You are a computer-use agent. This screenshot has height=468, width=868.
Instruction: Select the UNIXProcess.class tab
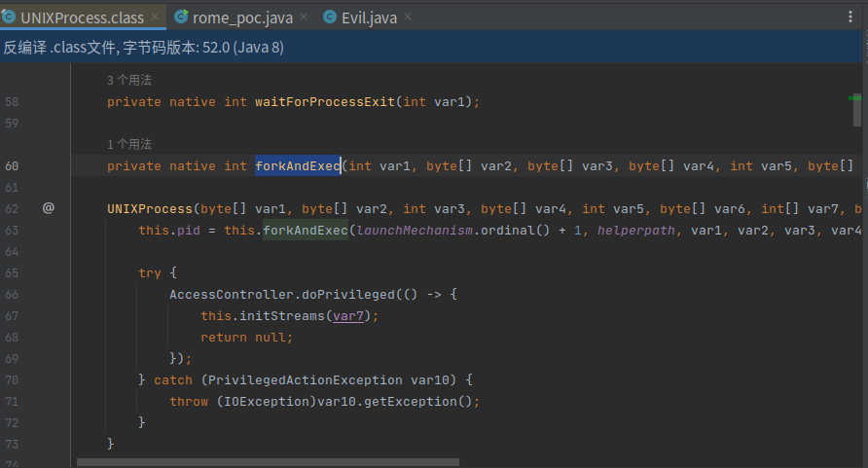click(x=82, y=18)
